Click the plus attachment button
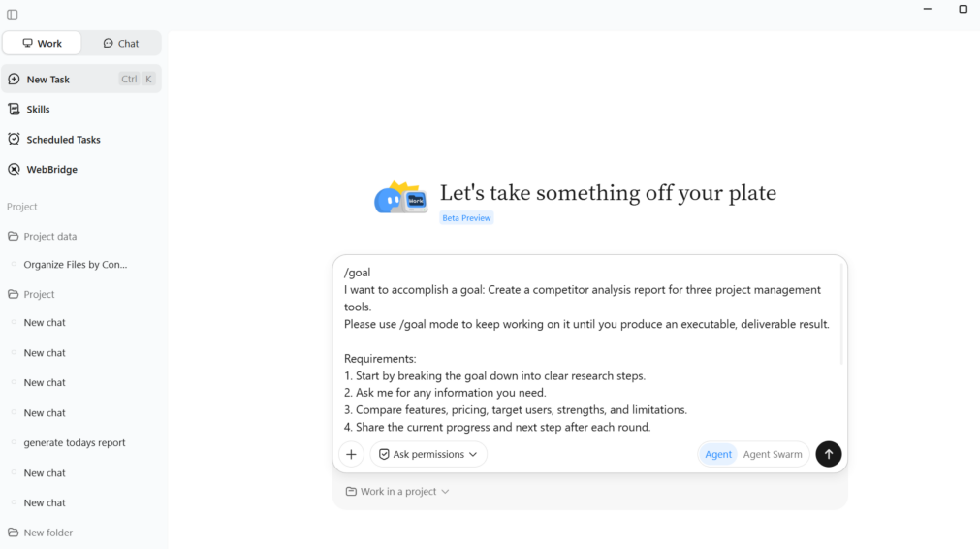980x549 pixels. (x=351, y=454)
